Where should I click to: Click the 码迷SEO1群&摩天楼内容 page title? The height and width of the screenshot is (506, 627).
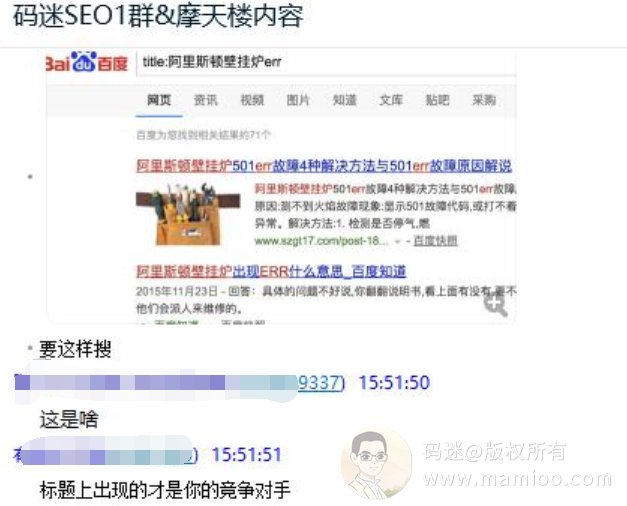point(158,17)
